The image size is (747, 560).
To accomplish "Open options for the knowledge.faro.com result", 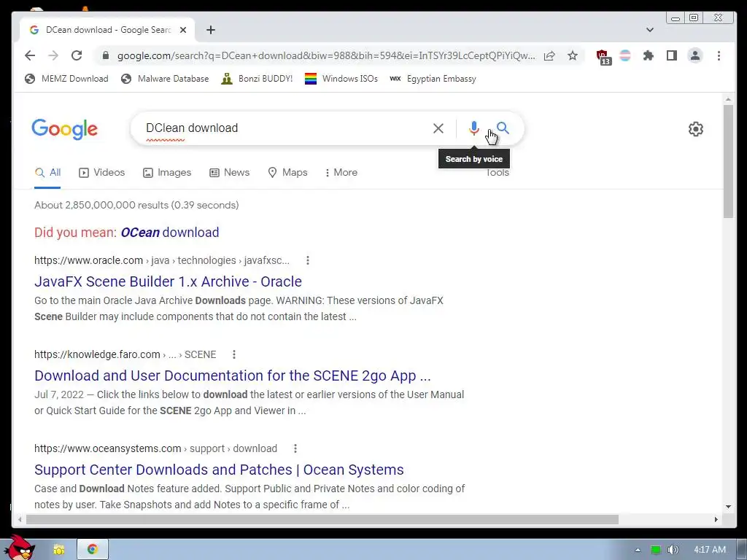I will 234,354.
